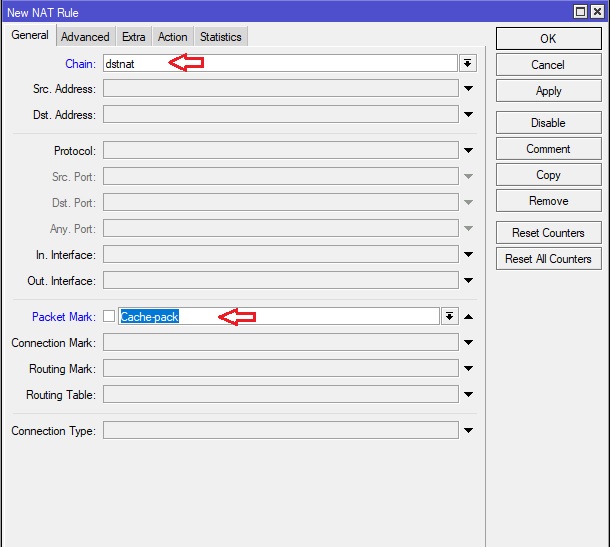610x547 pixels.
Task: Expand the Connection Type field
Action: [x=468, y=430]
